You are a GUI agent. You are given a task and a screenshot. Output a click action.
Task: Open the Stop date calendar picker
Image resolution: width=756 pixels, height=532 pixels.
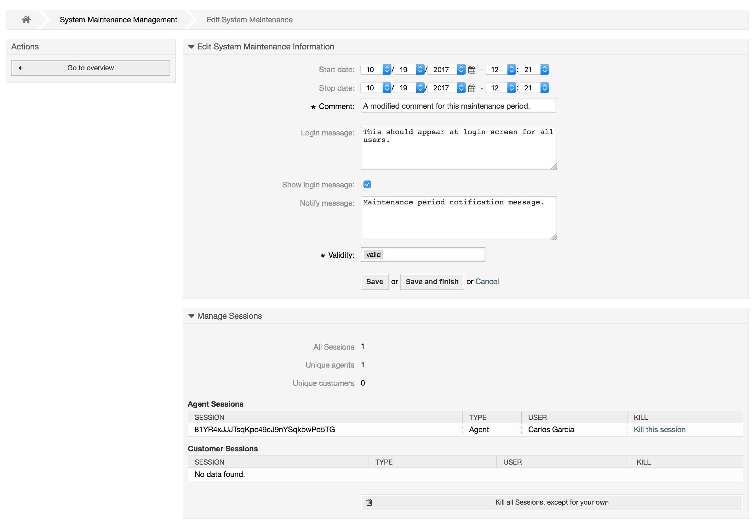click(472, 88)
